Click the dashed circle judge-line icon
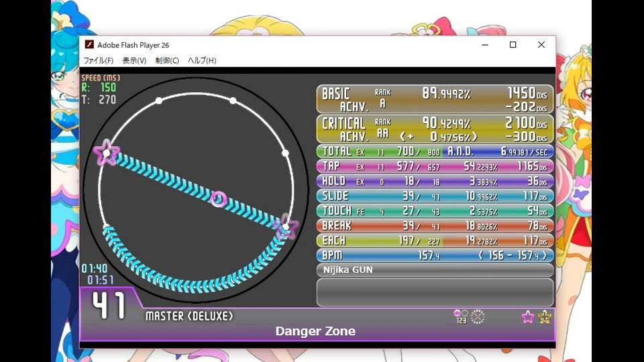 (x=478, y=317)
